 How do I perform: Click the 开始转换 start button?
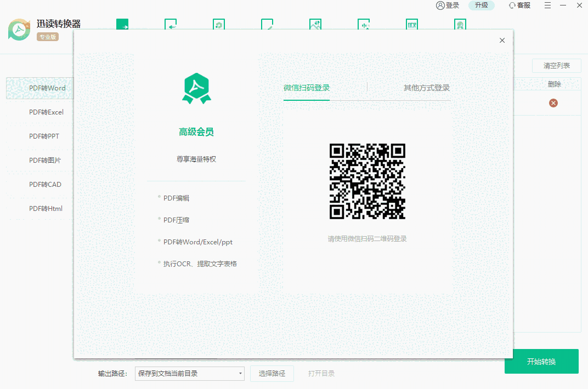click(x=541, y=362)
